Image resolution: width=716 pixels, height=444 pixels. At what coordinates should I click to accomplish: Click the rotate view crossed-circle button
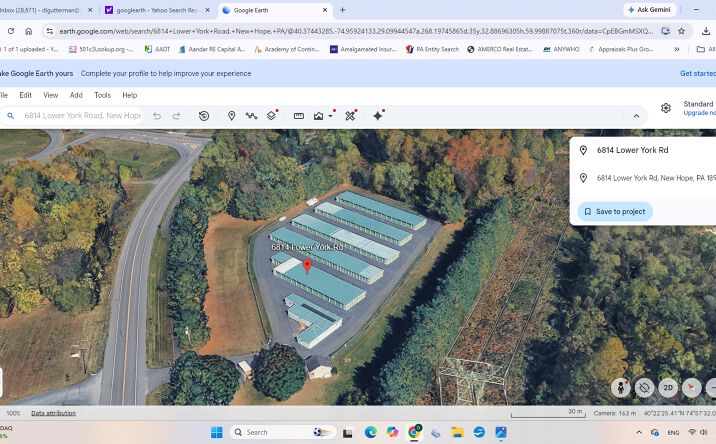(x=644, y=388)
